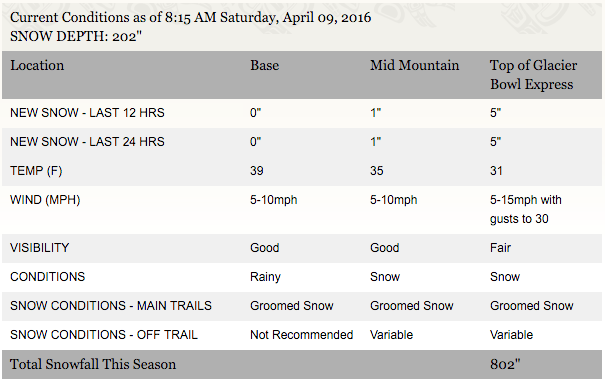The image size is (605, 382).
Task: Click the Current Conditions timestamp heading
Action: pos(191,17)
